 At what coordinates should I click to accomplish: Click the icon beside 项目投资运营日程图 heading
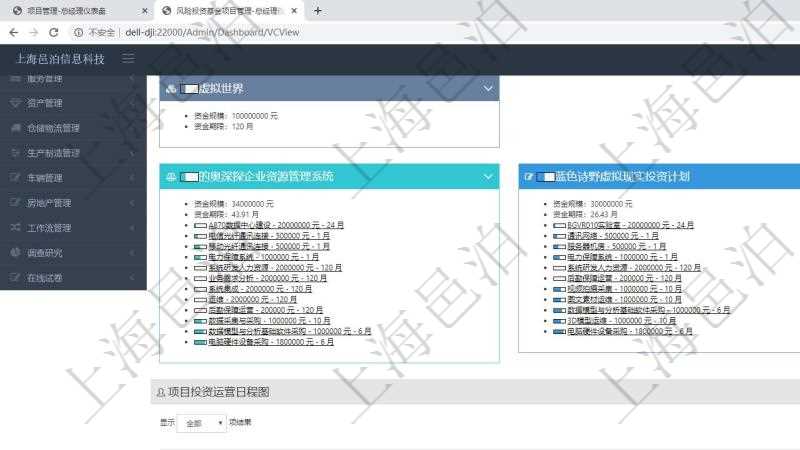point(161,392)
